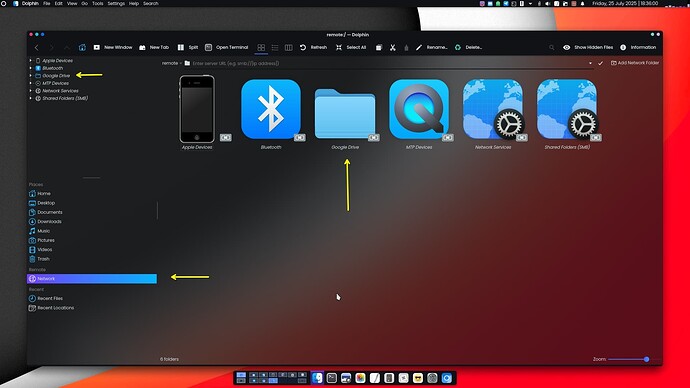The width and height of the screenshot is (690, 388).
Task: Expand Network Services tree item
Action: [30, 91]
